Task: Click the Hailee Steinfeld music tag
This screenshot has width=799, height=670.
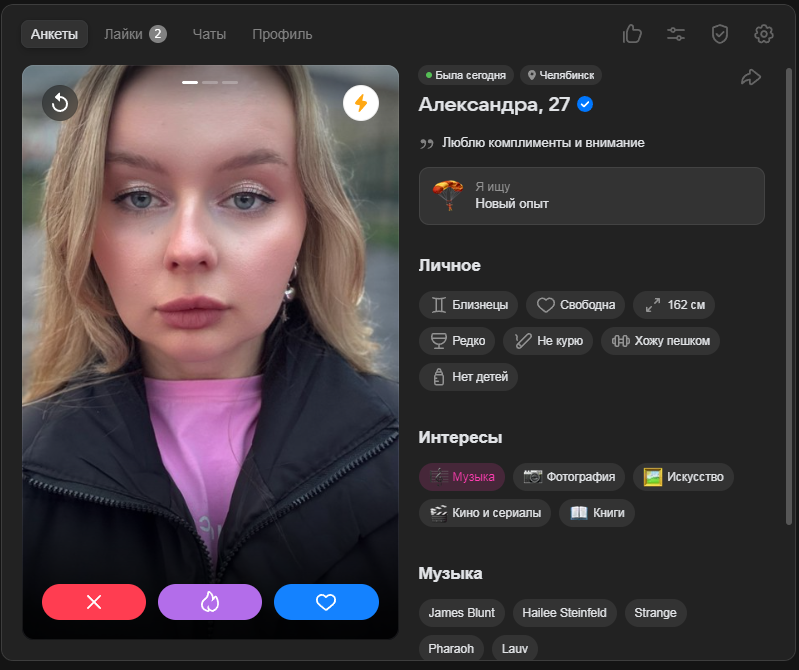Action: (x=565, y=612)
